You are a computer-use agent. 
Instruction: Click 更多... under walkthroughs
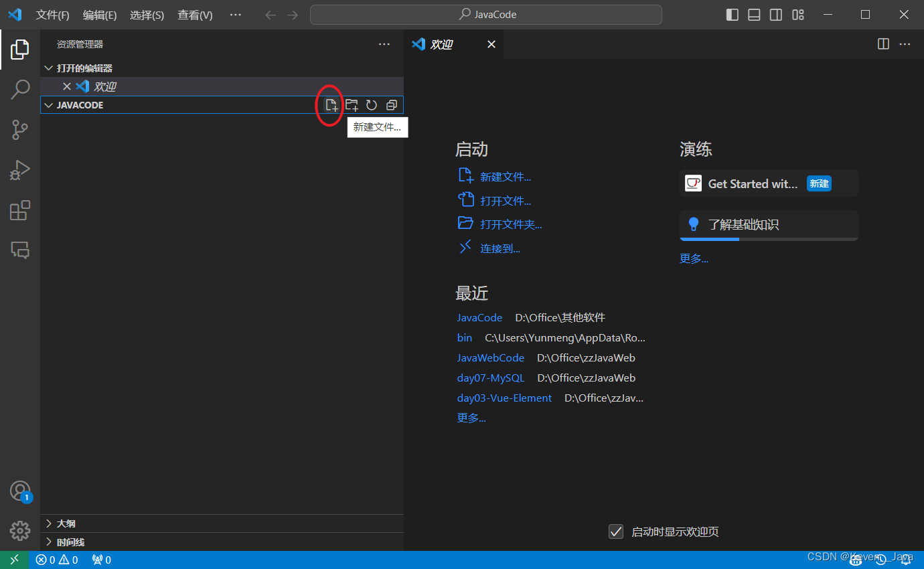[x=694, y=258]
